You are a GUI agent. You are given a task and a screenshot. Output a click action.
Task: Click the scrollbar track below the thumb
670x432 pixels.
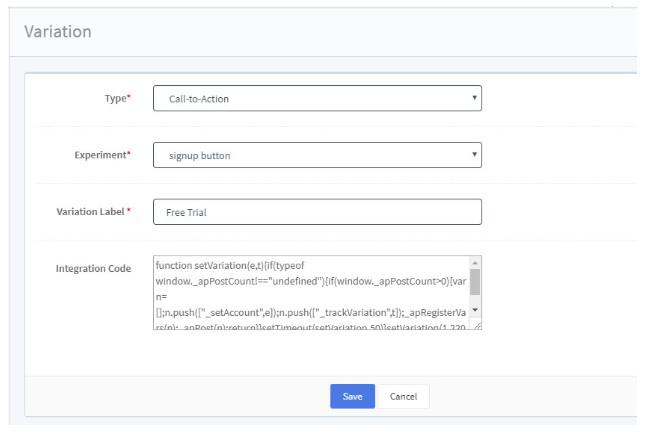[475, 299]
